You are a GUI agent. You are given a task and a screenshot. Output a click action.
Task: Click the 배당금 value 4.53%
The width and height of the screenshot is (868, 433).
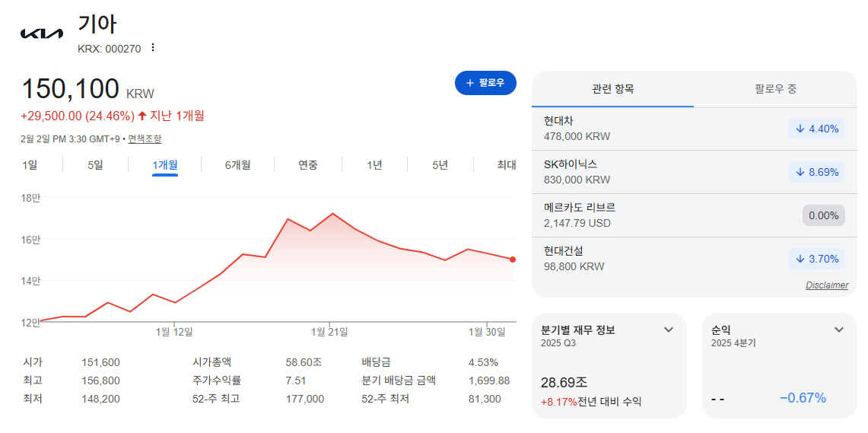pyautogui.click(x=483, y=363)
